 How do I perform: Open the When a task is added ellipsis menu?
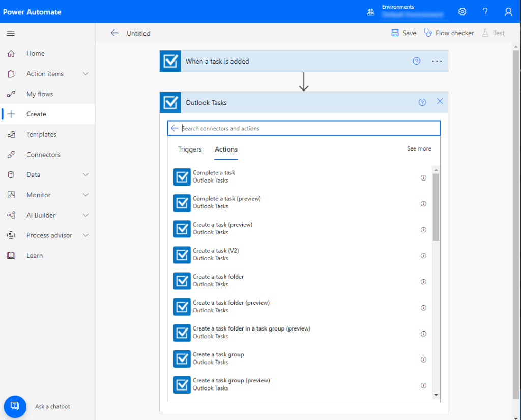pyautogui.click(x=437, y=61)
